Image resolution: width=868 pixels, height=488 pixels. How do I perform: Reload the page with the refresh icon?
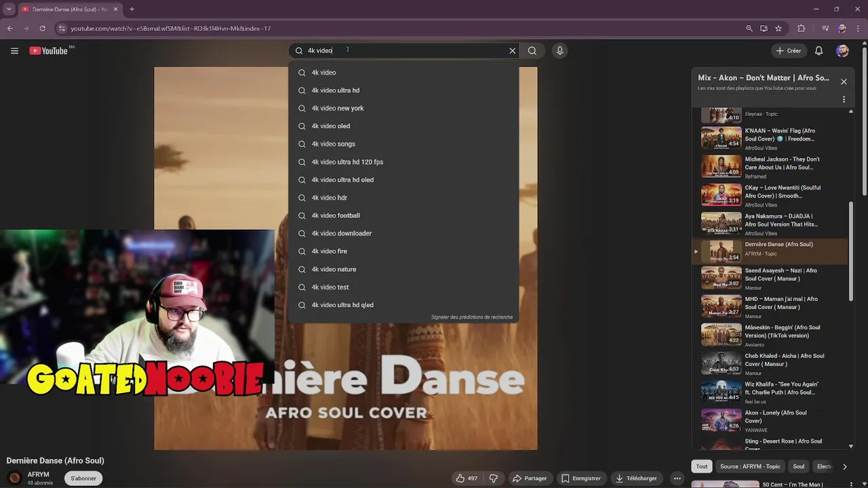(42, 28)
